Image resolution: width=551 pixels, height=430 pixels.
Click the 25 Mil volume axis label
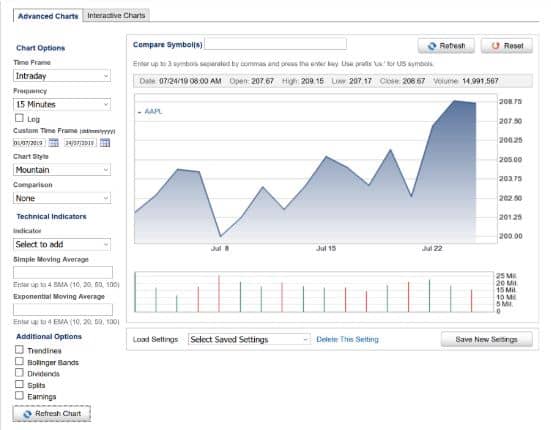pyautogui.click(x=506, y=276)
